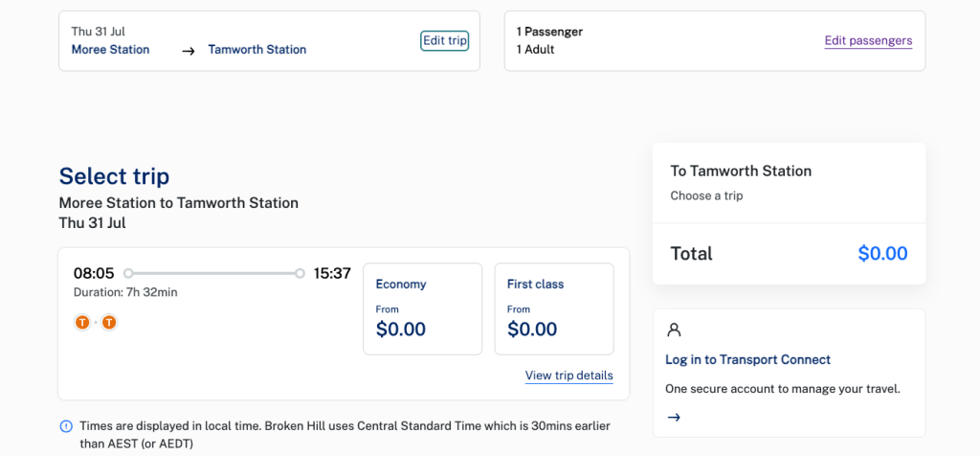Click the arrow between Moree and Tamworth
This screenshot has height=456, width=980.
[189, 51]
